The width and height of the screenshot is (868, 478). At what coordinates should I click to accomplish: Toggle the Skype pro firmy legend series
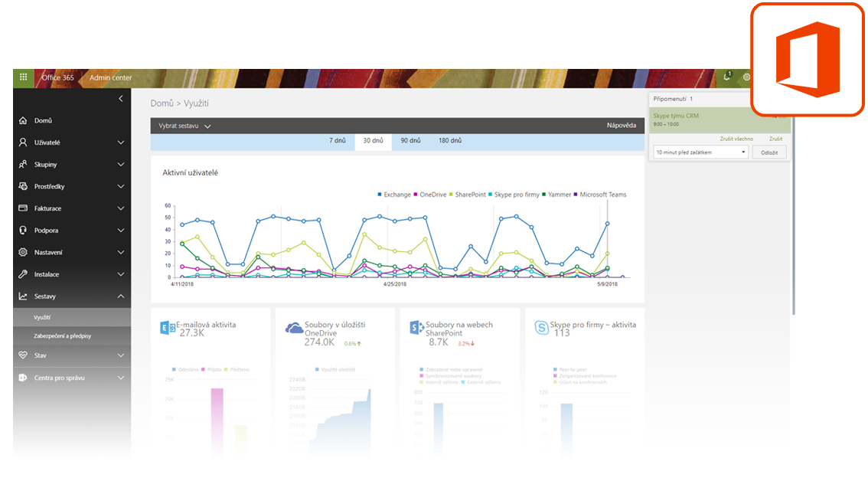[x=514, y=195]
